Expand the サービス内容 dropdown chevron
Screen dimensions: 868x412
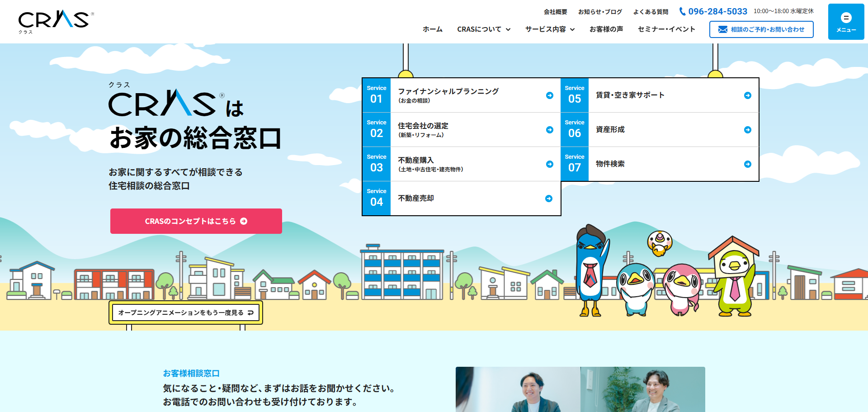point(572,29)
